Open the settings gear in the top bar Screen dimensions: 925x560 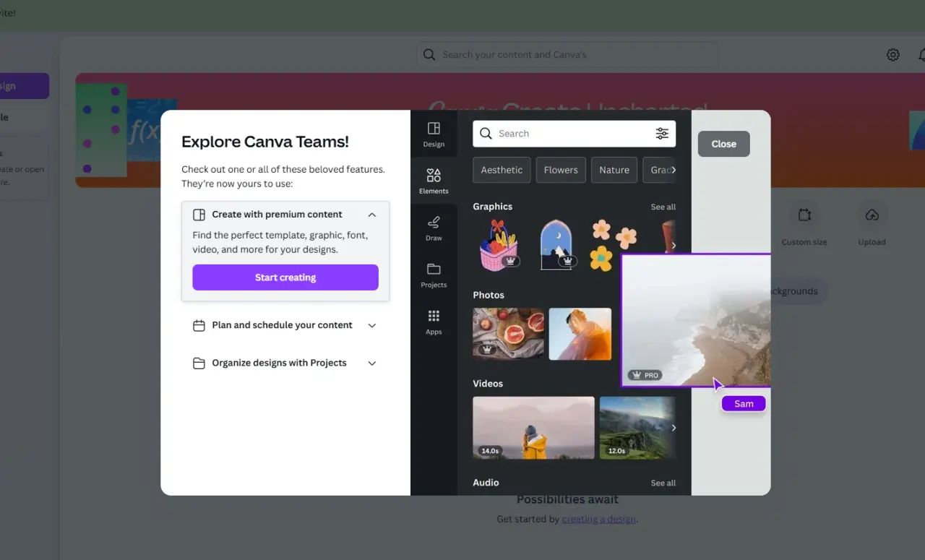tap(893, 55)
